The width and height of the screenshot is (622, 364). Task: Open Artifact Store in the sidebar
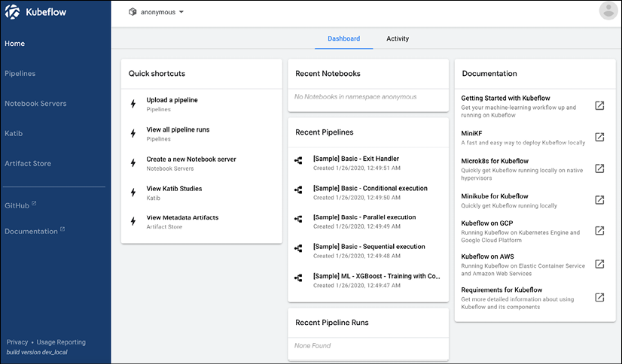28,163
